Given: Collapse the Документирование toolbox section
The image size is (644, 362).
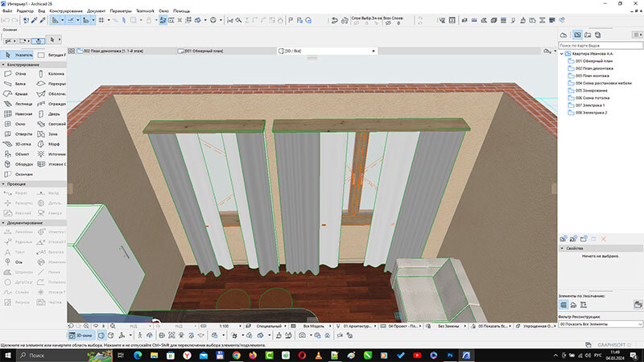Looking at the screenshot, I should point(3,223).
